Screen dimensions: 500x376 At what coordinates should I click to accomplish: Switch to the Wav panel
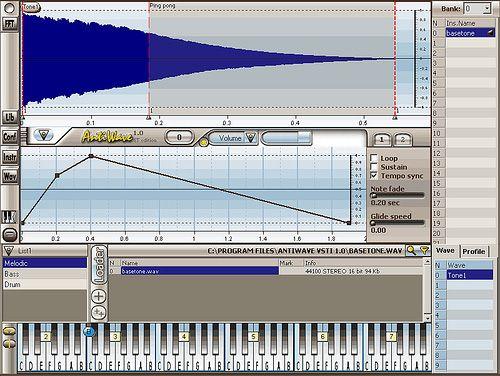pyautogui.click(x=9, y=176)
